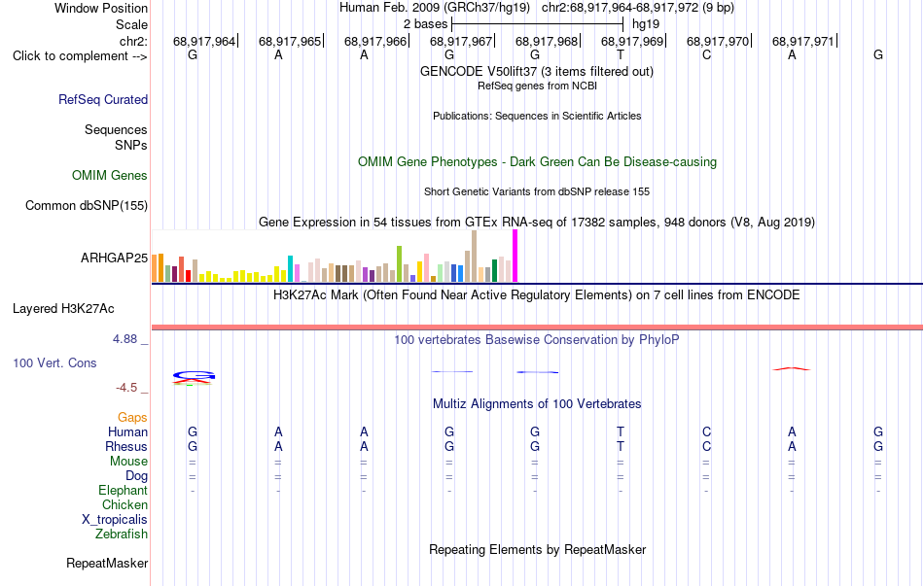Click the Common dbSNP(155) track label
This screenshot has width=924, height=586.
87,206
